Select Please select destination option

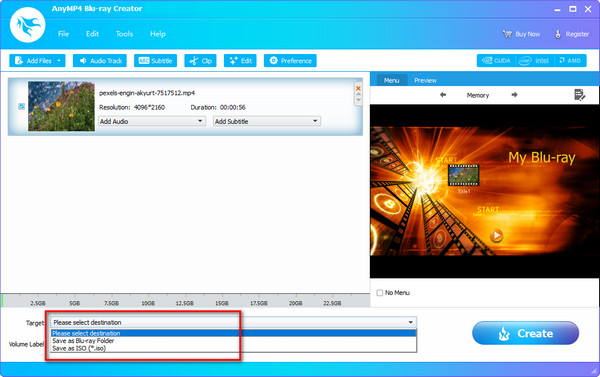[x=233, y=333]
